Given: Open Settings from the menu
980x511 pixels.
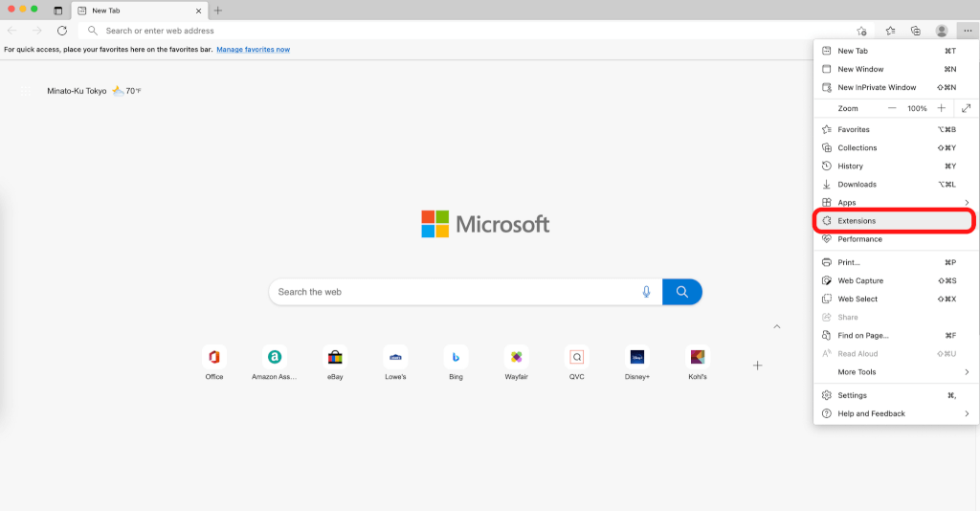Looking at the screenshot, I should [x=896, y=395].
